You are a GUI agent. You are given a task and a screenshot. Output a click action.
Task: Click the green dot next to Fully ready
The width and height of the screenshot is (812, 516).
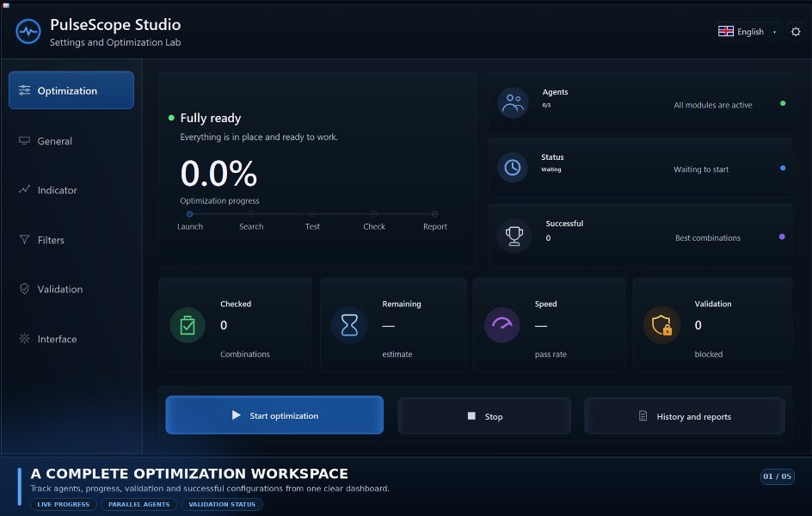(171, 118)
